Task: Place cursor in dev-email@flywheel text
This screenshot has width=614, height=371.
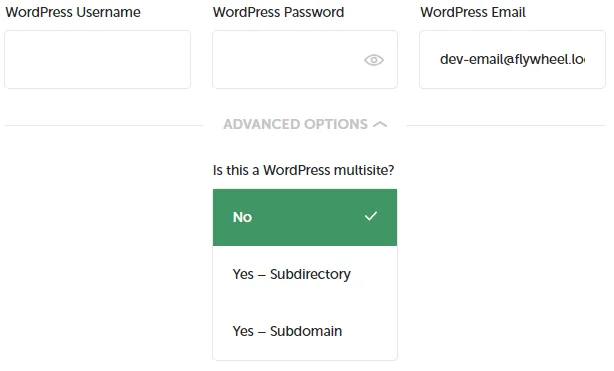Action: 512,60
